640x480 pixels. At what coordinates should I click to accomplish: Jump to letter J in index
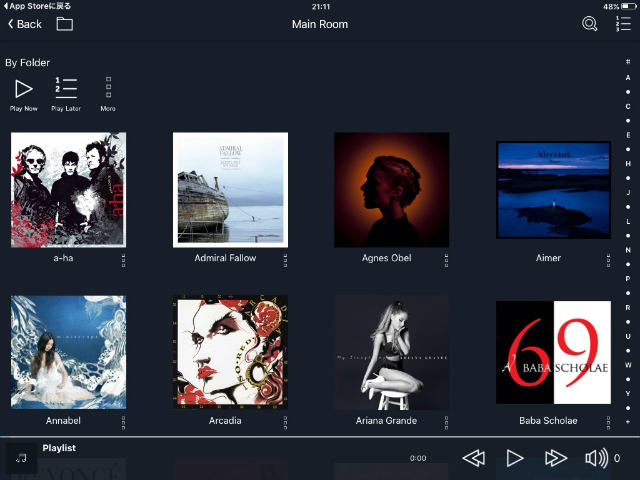pyautogui.click(x=628, y=192)
